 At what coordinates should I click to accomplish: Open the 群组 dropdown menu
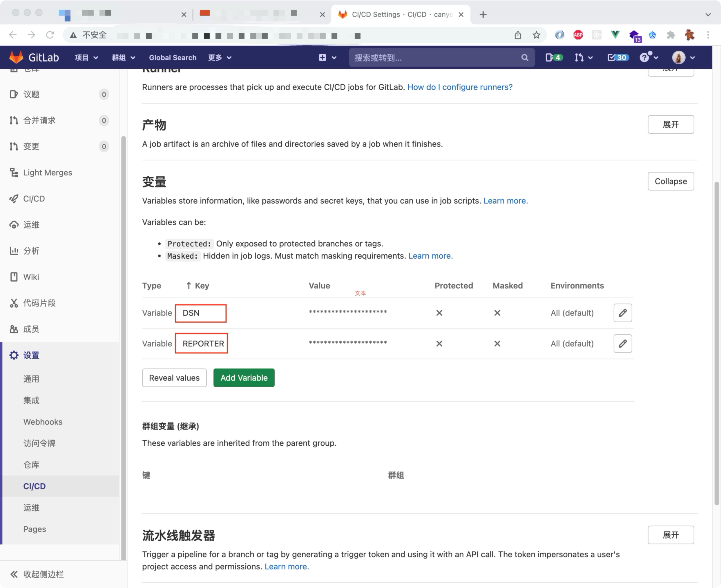pos(123,58)
